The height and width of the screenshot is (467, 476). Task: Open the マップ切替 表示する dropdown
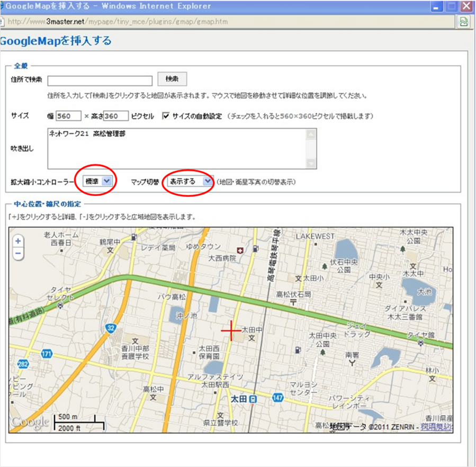[190, 181]
